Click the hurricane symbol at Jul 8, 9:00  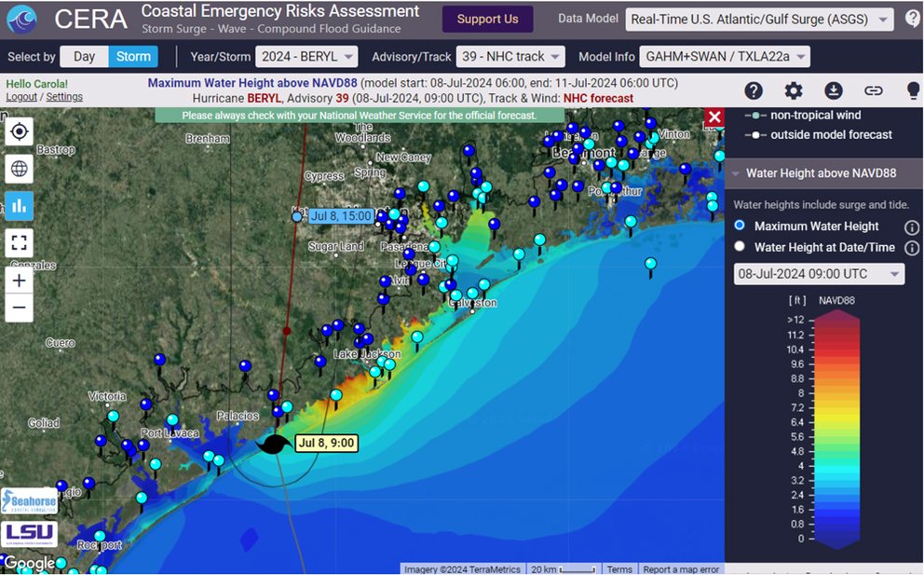click(277, 445)
